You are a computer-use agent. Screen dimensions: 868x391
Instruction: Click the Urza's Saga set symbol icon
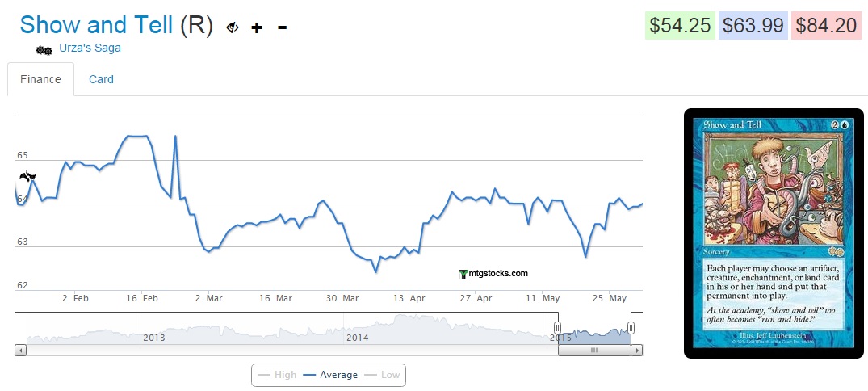pos(44,49)
